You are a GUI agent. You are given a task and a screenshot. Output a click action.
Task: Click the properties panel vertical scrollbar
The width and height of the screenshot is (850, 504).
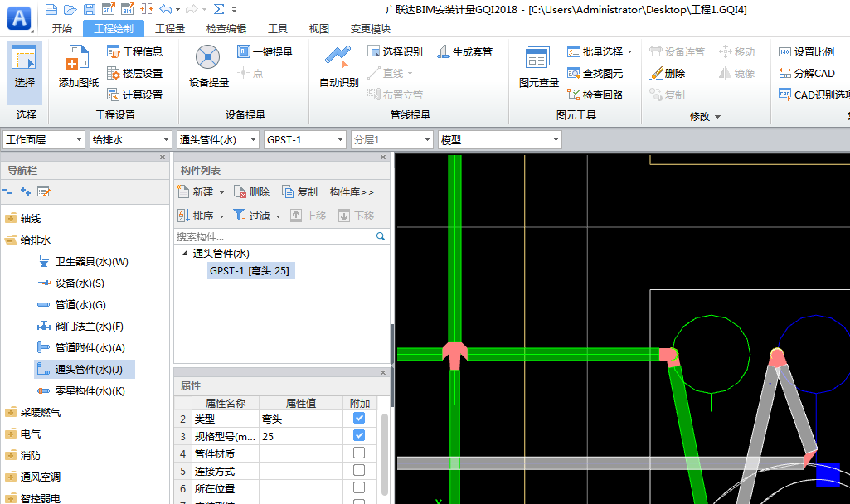[384, 454]
